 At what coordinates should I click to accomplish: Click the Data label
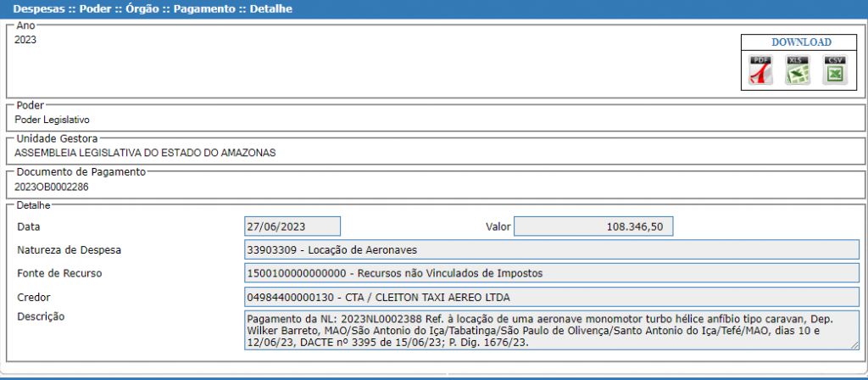coord(29,226)
